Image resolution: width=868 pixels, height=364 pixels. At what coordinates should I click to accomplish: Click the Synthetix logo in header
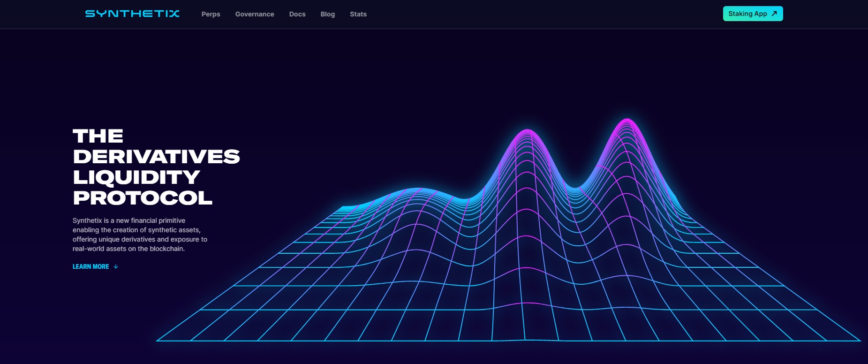pos(132,14)
